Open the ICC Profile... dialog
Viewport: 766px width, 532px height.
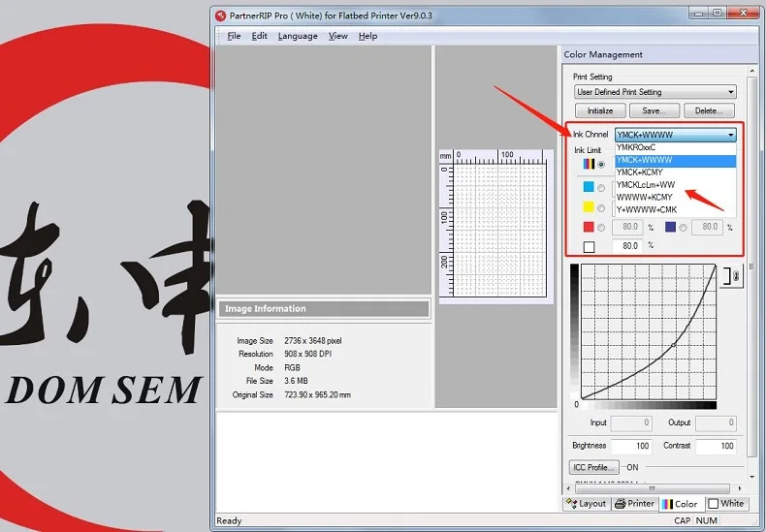[x=593, y=467]
